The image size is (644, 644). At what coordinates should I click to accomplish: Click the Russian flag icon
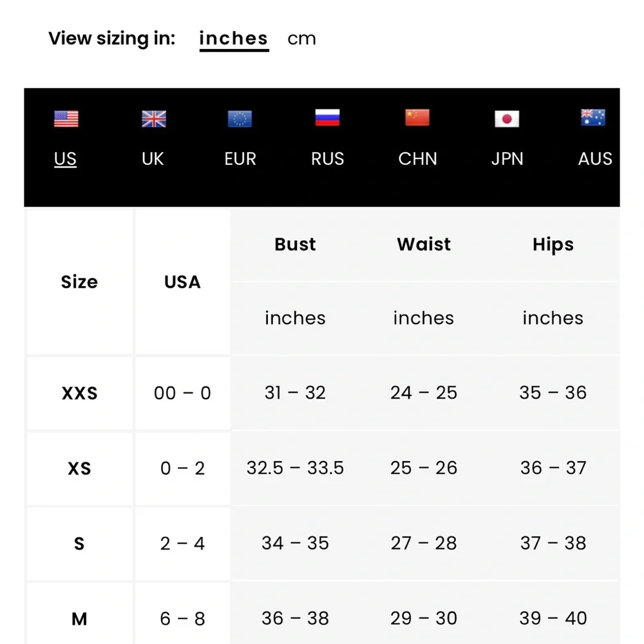327,118
